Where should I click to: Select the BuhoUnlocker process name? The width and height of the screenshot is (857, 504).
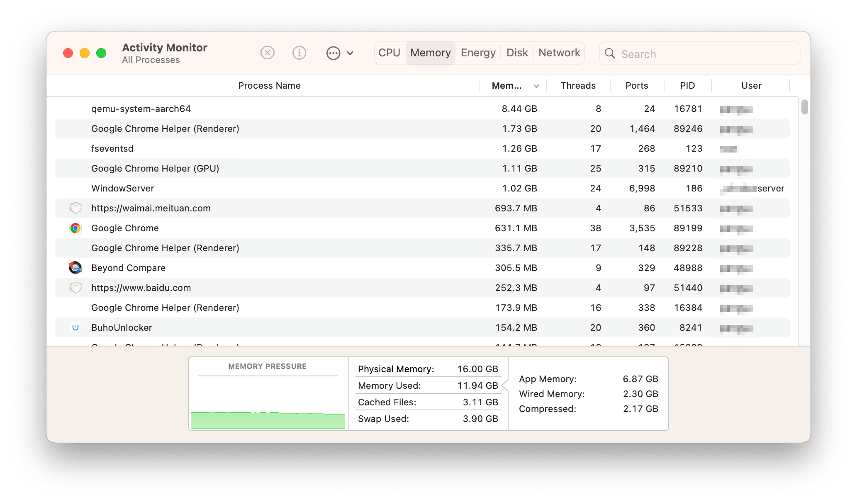[122, 327]
